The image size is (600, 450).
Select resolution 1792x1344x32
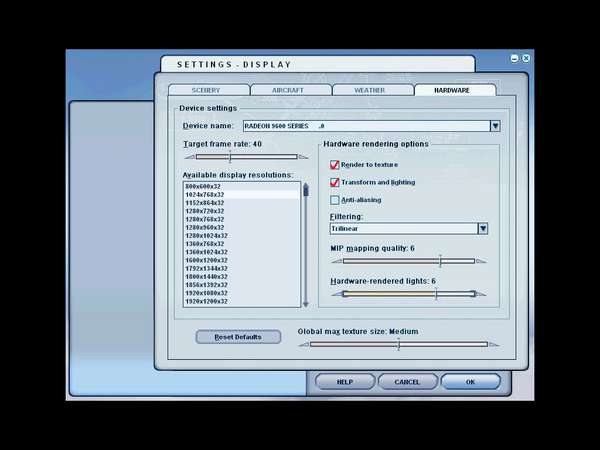[x=242, y=269]
